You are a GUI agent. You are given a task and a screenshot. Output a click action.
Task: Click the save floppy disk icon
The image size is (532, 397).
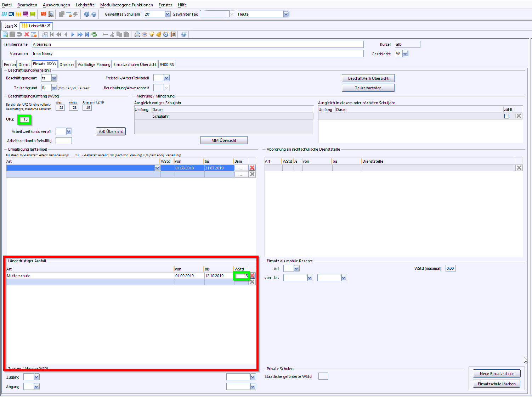(12, 34)
